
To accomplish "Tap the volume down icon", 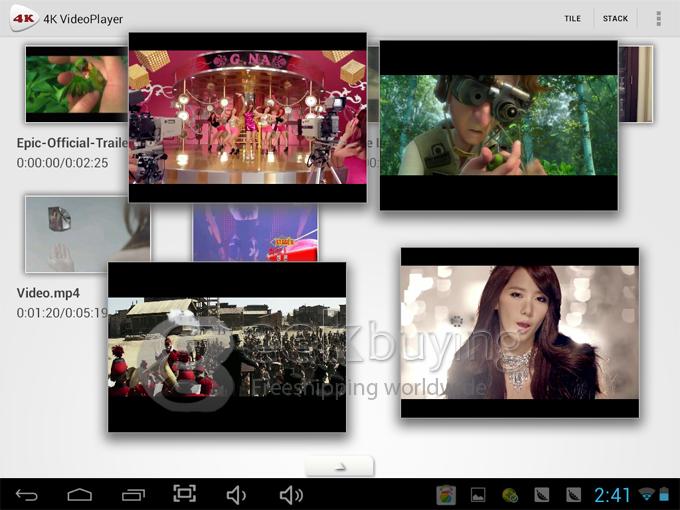I will pos(236,495).
